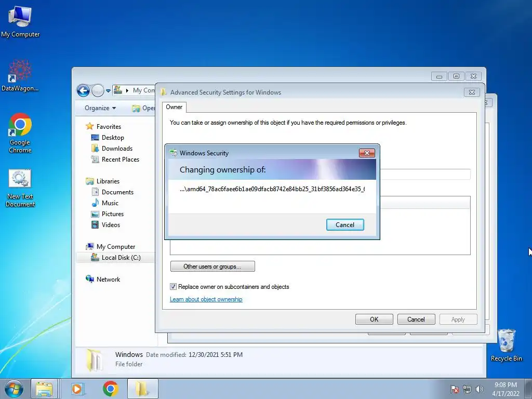Click Cancel in Advanced Security Settings

416,320
